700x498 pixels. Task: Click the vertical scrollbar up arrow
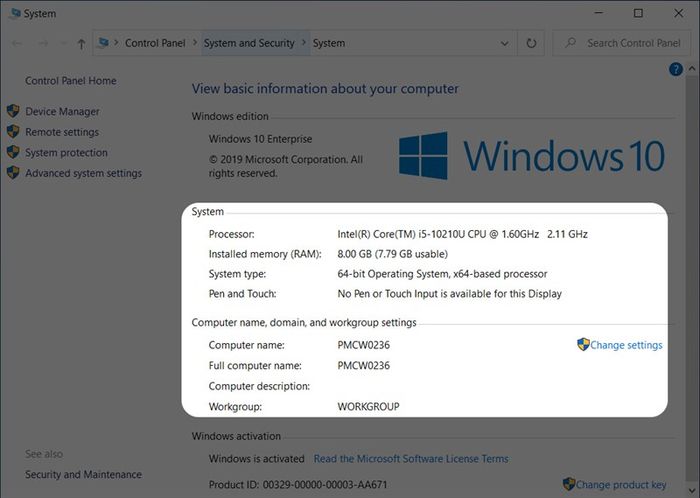point(692,69)
